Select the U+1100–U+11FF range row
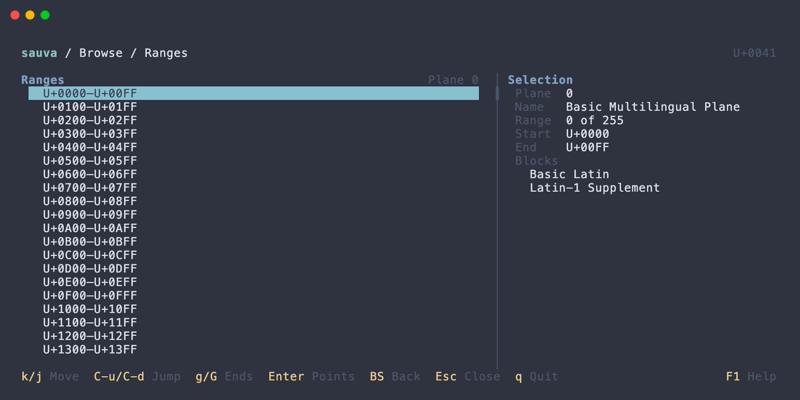Screen dimensions: 800x400 [254, 322]
